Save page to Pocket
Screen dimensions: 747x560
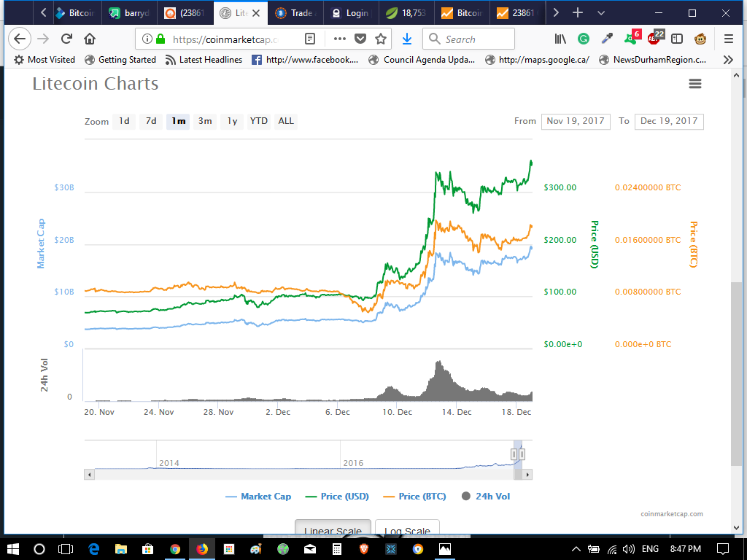point(360,39)
